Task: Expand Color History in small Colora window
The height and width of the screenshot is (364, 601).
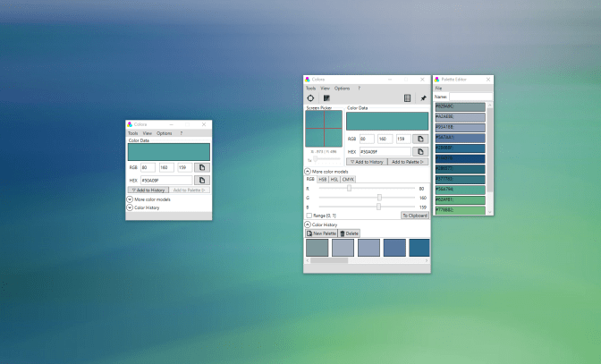Action: (130, 207)
